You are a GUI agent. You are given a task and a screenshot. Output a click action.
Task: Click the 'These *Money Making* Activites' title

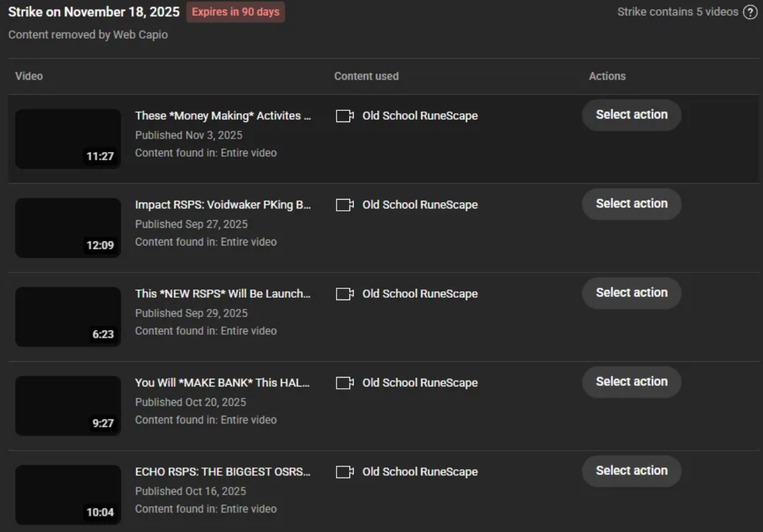223,116
